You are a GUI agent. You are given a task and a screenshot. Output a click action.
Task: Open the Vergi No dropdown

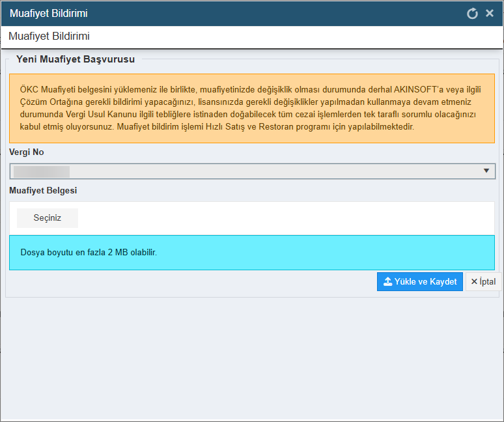252,171
